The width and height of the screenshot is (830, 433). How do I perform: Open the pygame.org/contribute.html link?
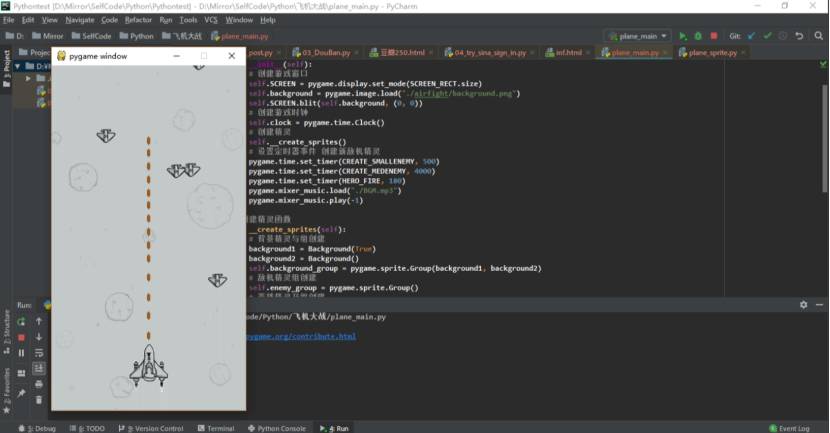301,336
